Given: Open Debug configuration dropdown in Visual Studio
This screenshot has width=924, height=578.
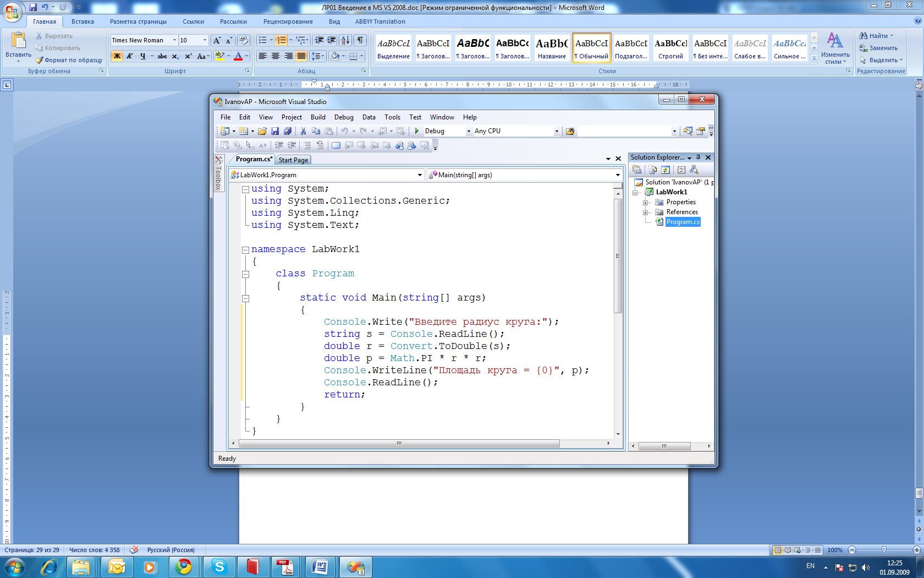Looking at the screenshot, I should [x=469, y=131].
